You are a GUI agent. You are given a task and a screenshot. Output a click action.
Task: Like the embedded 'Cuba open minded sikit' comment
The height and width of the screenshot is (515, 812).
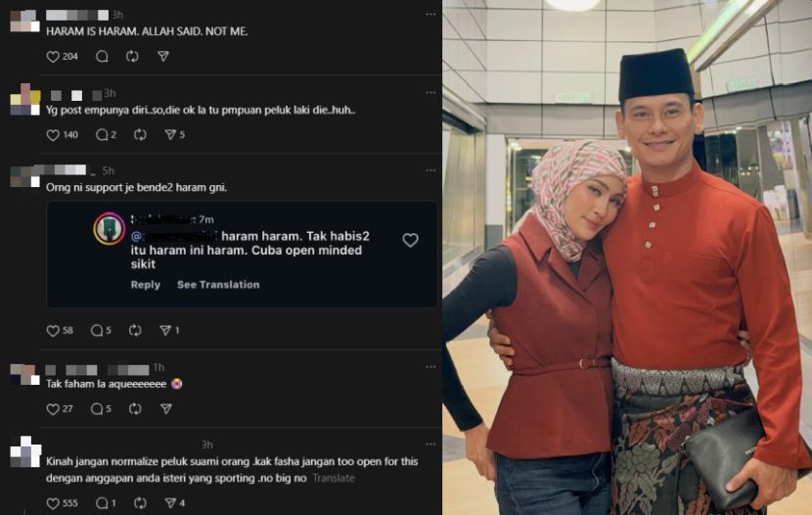point(410,240)
